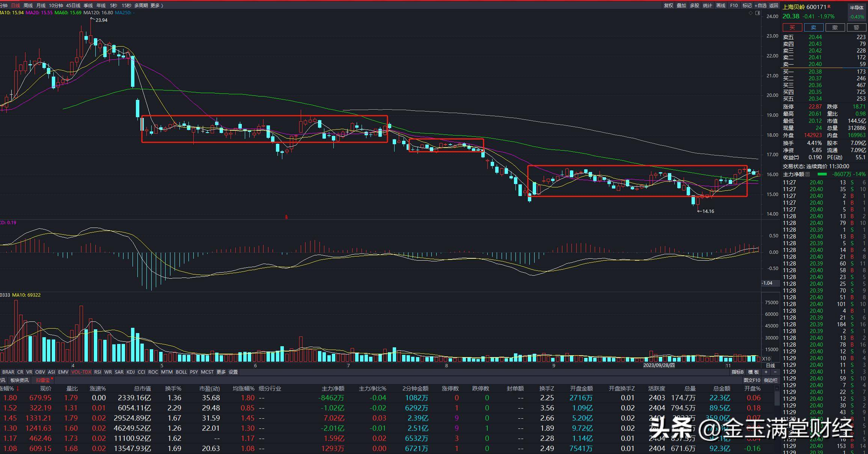Select the 10分钟 period tab
The height and width of the screenshot is (454, 868).
click(56, 6)
